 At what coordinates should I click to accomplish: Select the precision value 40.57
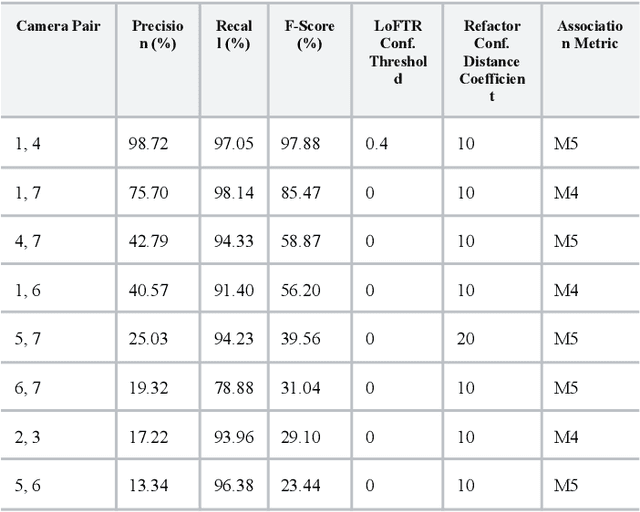coord(149,290)
